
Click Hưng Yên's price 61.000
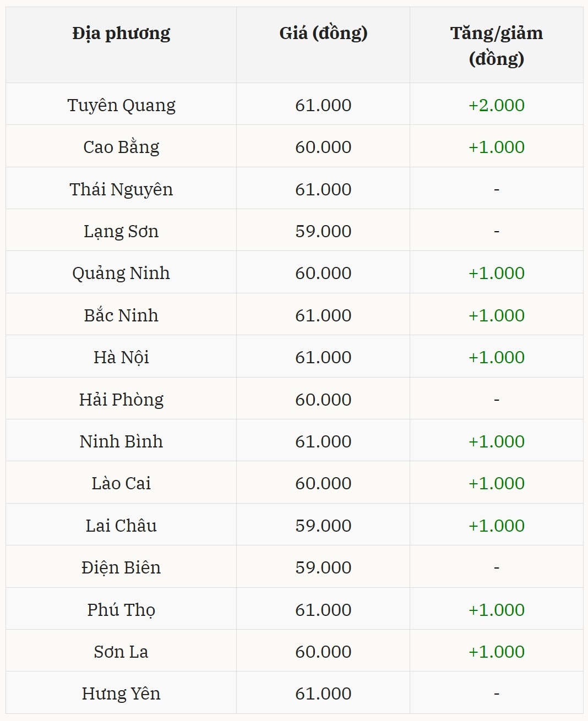323,693
